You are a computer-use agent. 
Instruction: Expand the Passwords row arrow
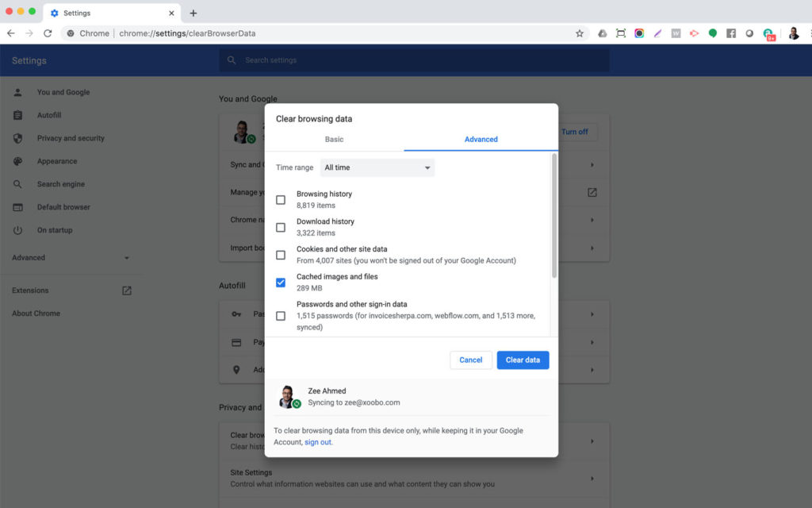(592, 314)
